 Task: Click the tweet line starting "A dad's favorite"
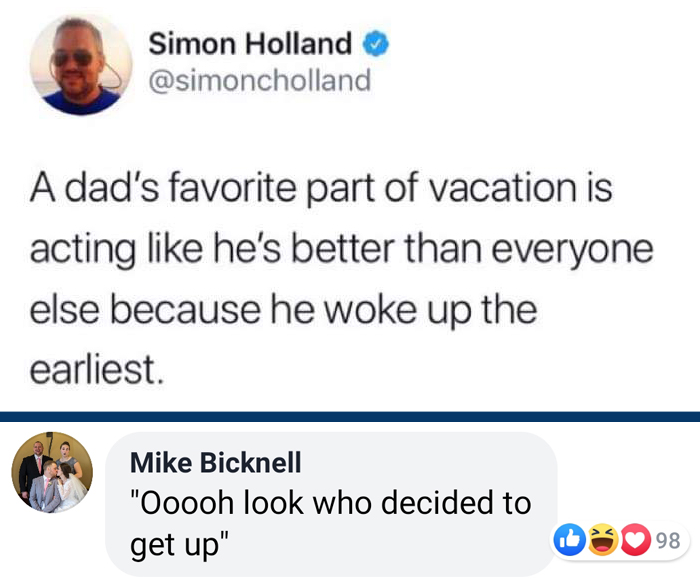tap(320, 188)
